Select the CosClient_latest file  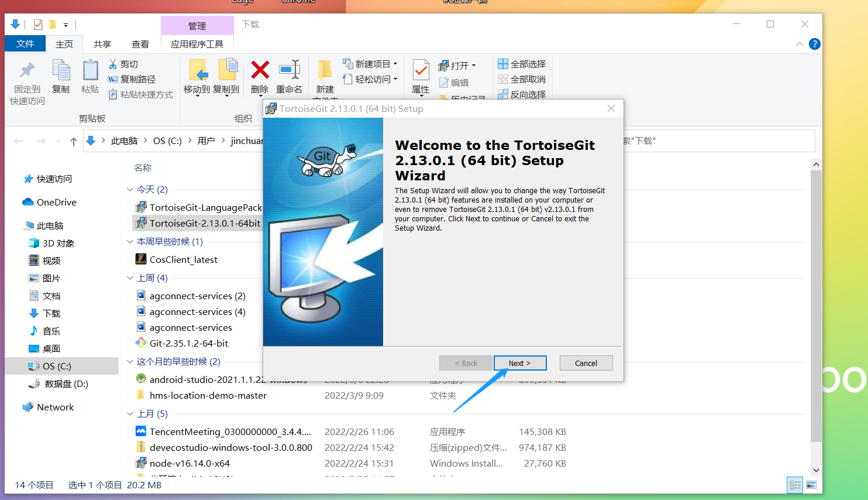pyautogui.click(x=183, y=259)
